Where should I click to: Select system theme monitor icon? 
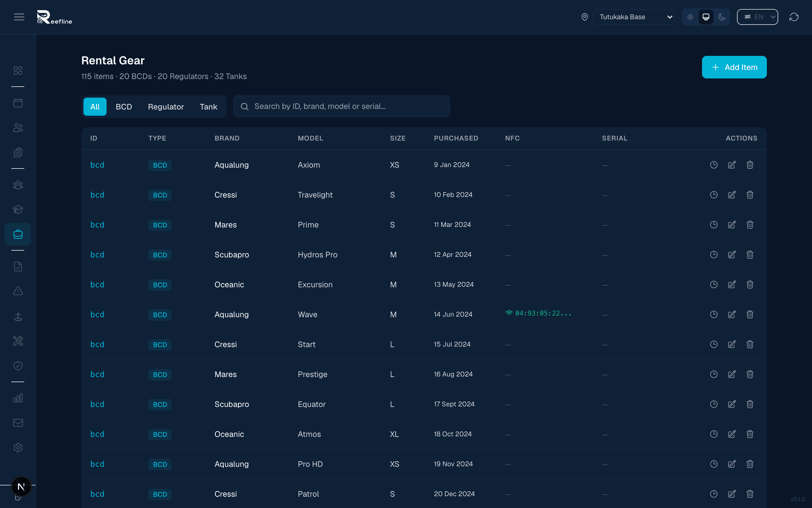click(x=706, y=17)
